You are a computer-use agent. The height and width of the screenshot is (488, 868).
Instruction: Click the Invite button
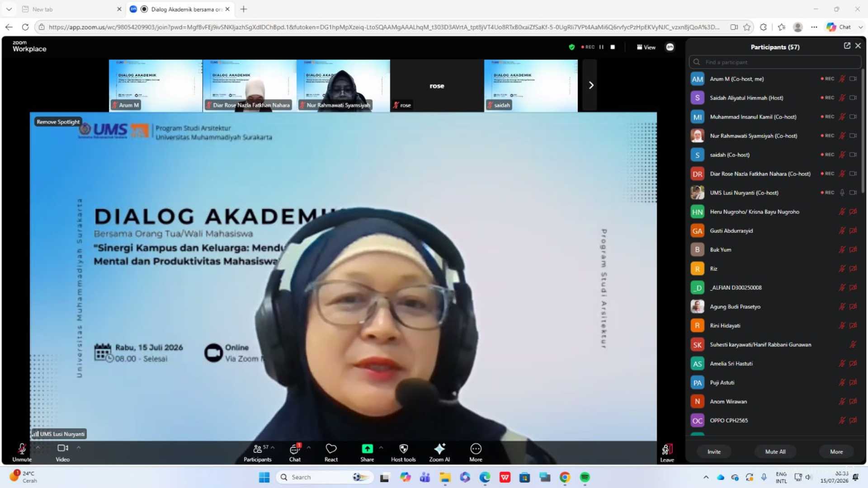[x=714, y=451]
